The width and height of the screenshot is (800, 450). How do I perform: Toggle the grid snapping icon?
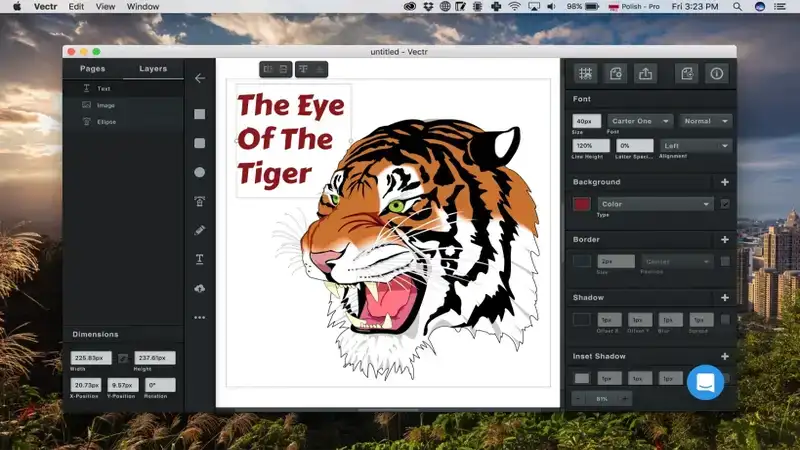[x=585, y=73]
